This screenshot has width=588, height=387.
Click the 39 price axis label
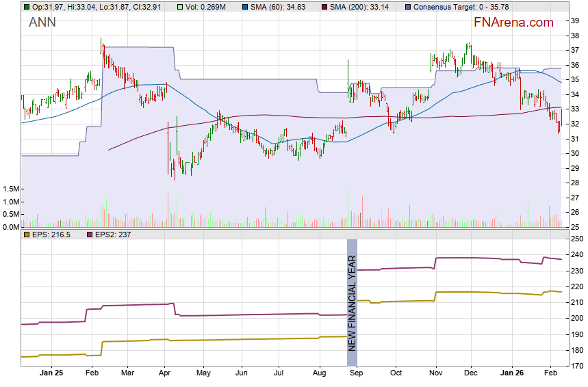pyautogui.click(x=575, y=21)
